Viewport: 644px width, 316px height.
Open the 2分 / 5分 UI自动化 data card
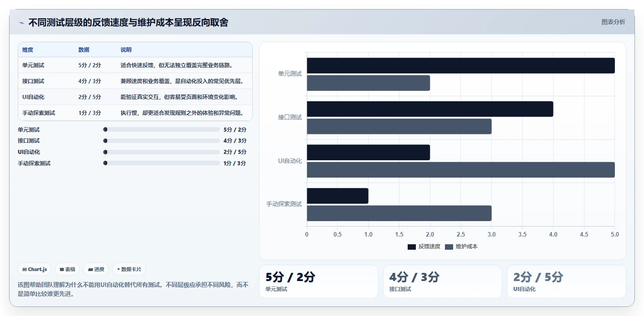click(566, 281)
